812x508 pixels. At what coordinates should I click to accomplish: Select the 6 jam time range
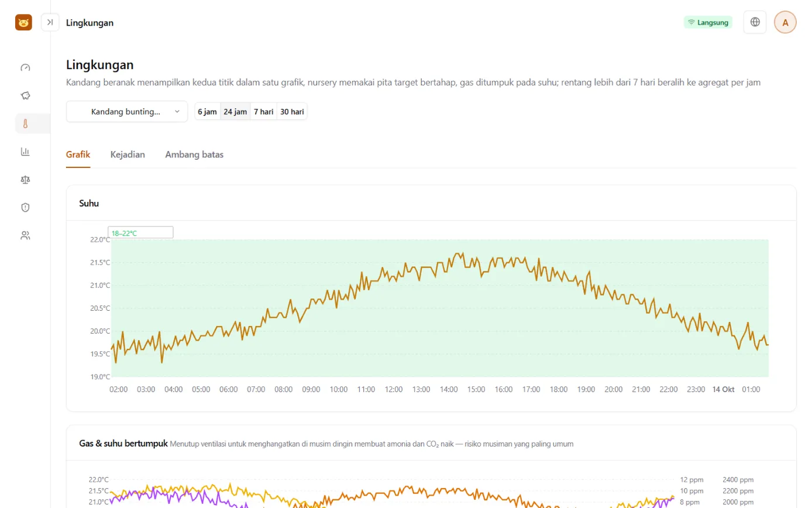tap(207, 111)
